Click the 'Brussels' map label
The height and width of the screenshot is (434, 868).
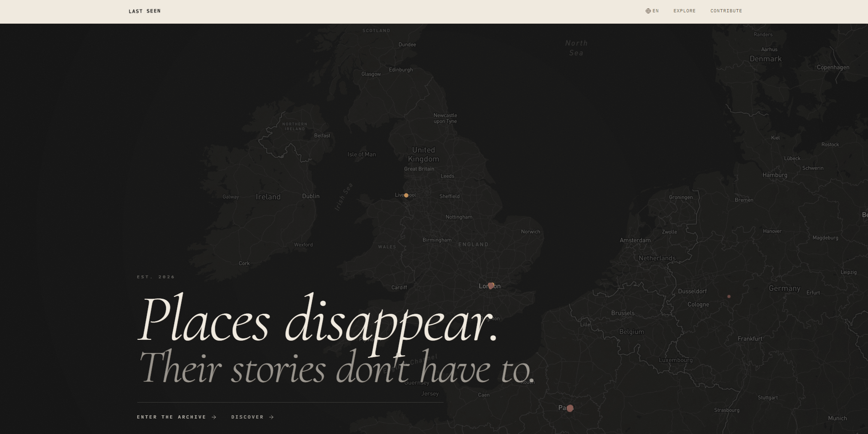coord(623,313)
